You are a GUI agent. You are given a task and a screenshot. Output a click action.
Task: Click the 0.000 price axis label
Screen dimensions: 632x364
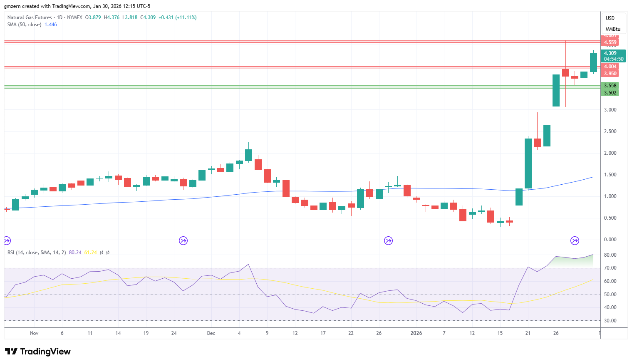click(610, 240)
